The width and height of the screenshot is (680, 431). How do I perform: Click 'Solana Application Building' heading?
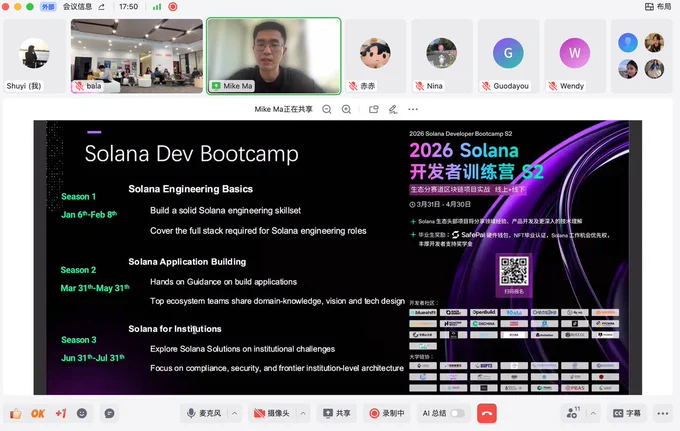tap(187, 261)
